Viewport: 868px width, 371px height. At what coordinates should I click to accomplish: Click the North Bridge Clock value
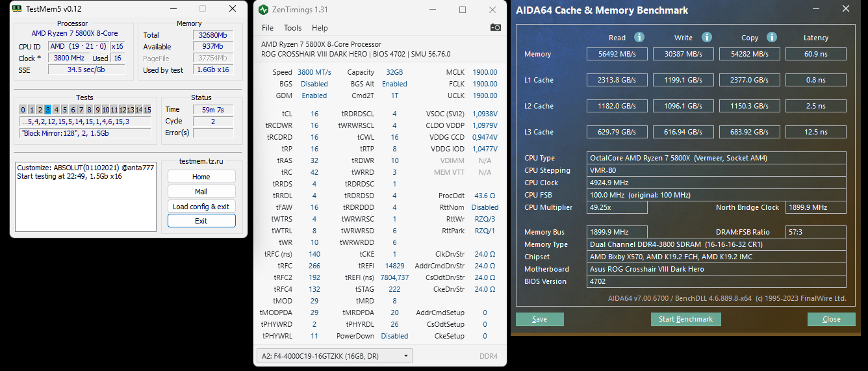[x=816, y=207]
